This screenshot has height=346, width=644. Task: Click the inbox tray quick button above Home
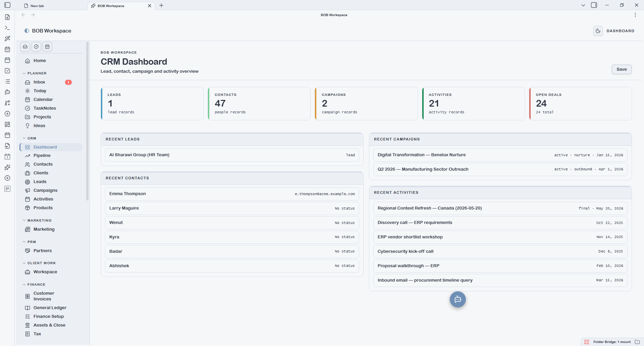coord(25,47)
